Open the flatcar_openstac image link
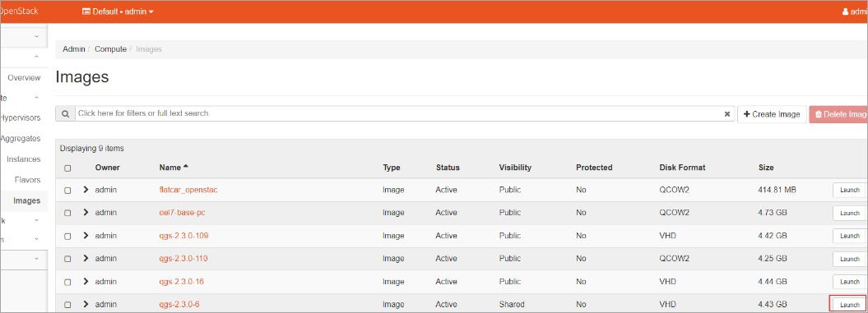The image size is (868, 313). point(188,190)
